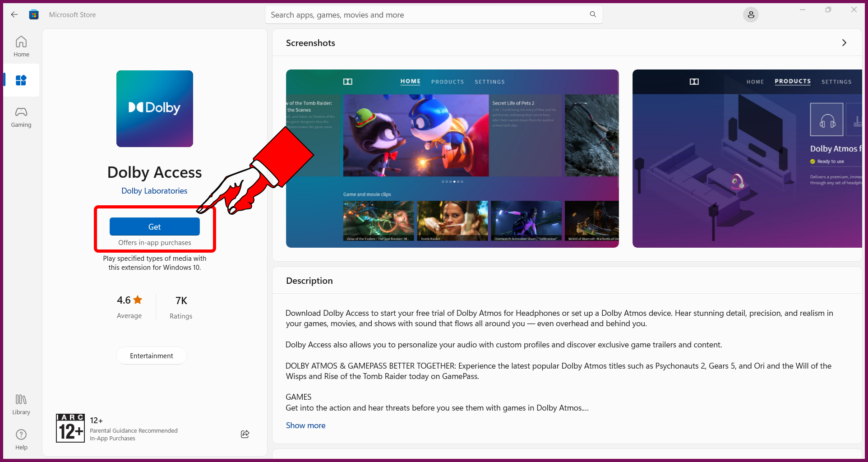Browse the Entertainment category
The width and height of the screenshot is (868, 462).
[x=151, y=356]
